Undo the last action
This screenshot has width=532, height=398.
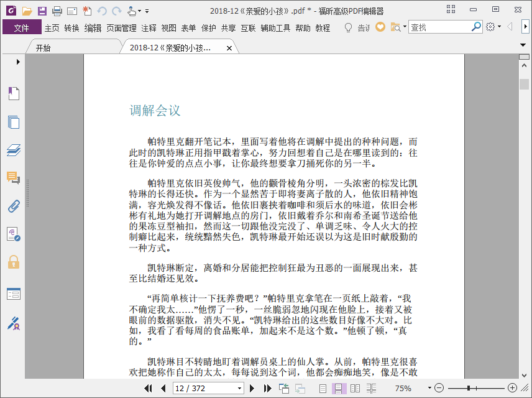pos(102,11)
